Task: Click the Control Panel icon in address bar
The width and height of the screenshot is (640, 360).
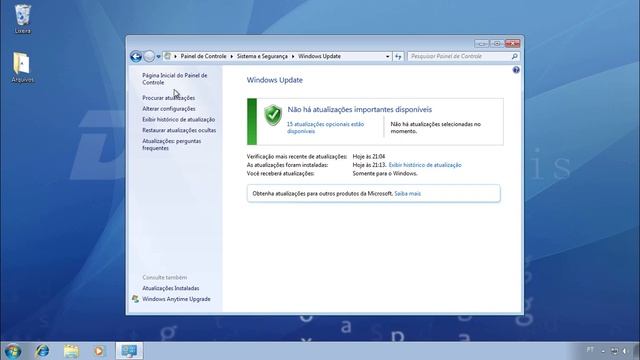Action: click(x=168, y=56)
